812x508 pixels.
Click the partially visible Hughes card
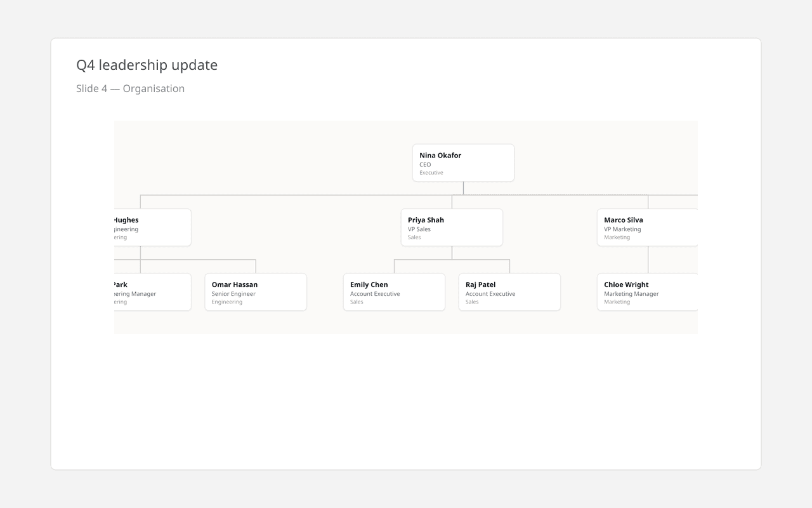tap(152, 228)
